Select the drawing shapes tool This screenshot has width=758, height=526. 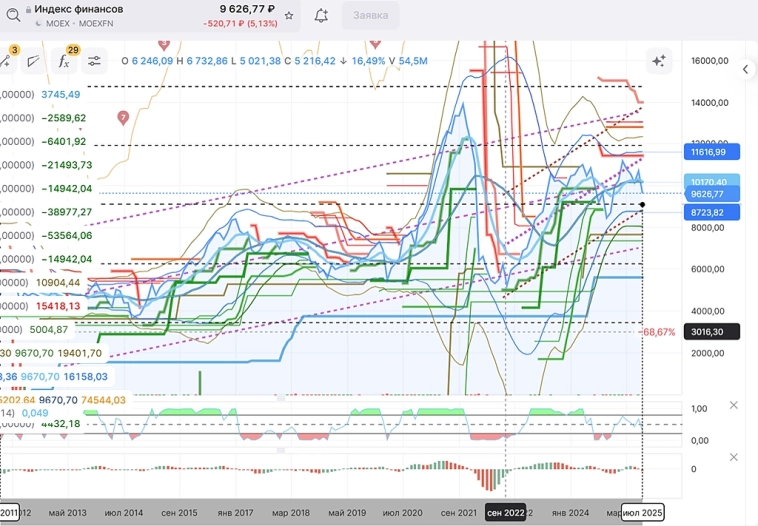point(33,61)
